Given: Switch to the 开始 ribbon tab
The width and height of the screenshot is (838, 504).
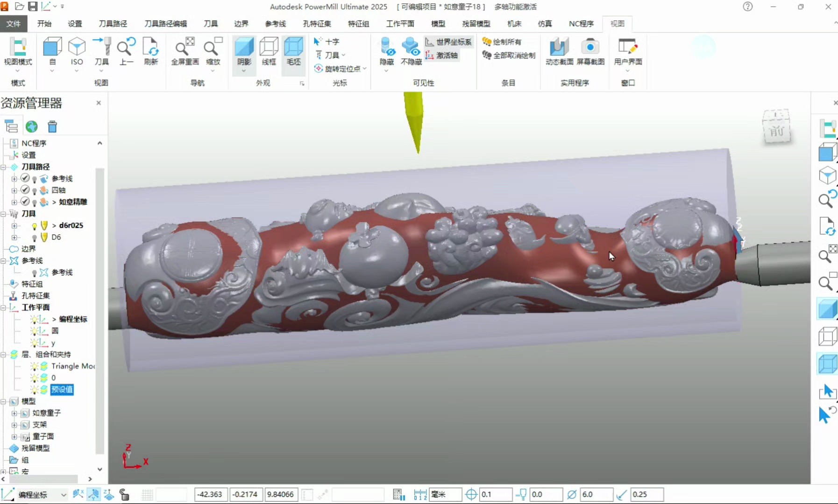Looking at the screenshot, I should (x=44, y=23).
